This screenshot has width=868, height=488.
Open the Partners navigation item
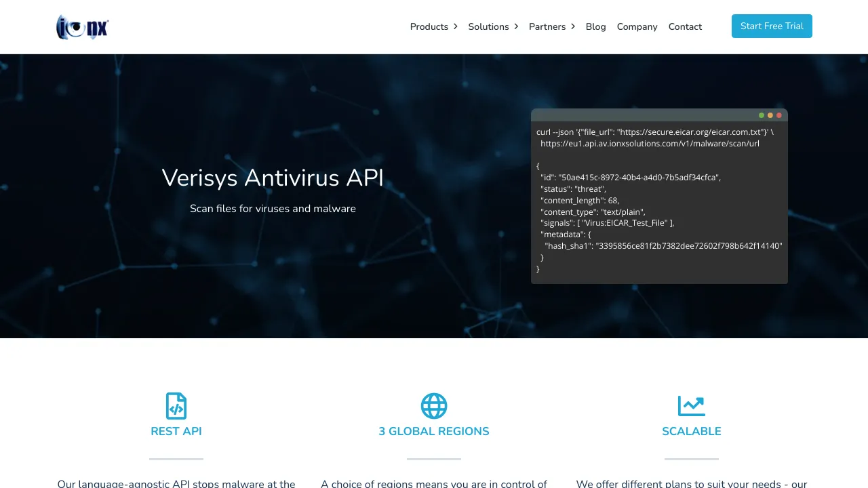[547, 26]
